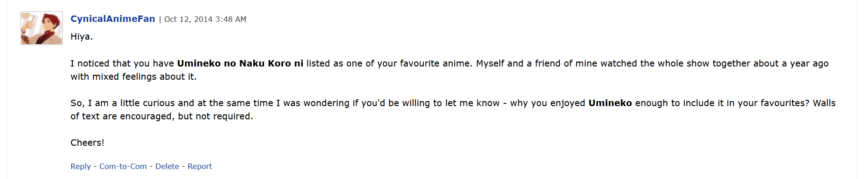Click Reply under the comment

pyautogui.click(x=80, y=166)
